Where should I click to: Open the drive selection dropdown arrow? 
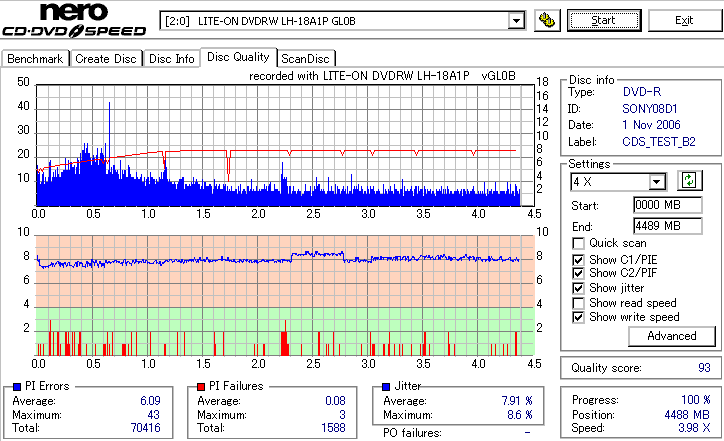(516, 21)
